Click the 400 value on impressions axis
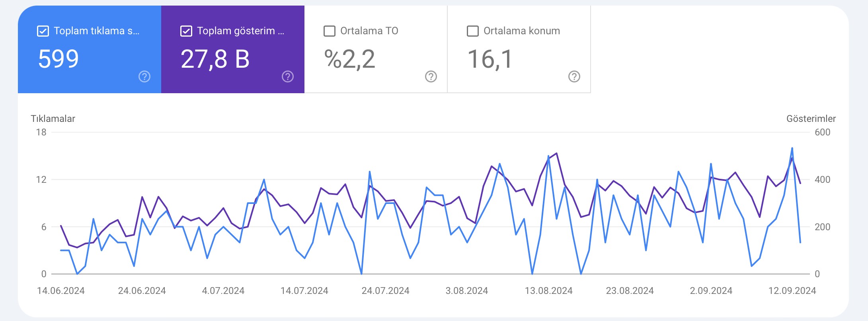This screenshot has height=321, width=868. click(x=823, y=180)
